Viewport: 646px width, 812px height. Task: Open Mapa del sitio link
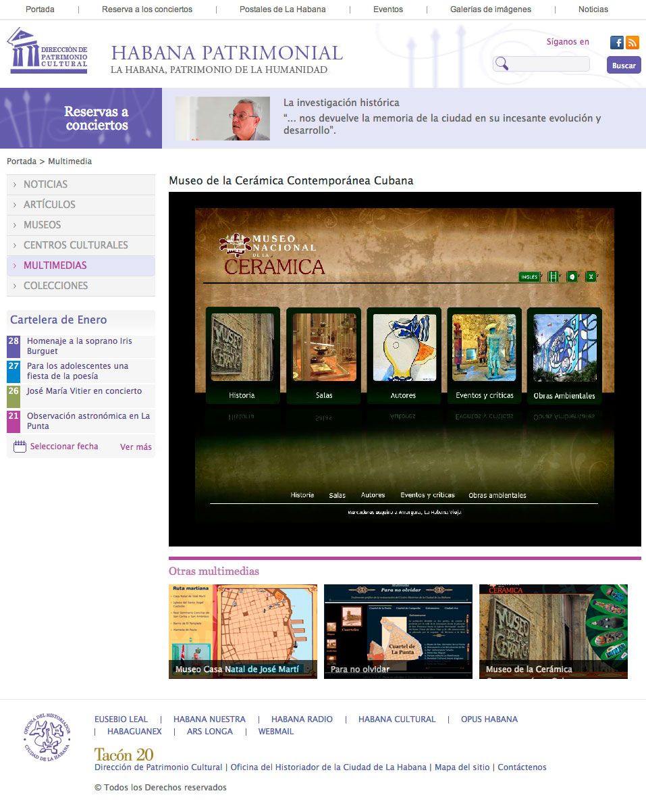[x=462, y=767]
